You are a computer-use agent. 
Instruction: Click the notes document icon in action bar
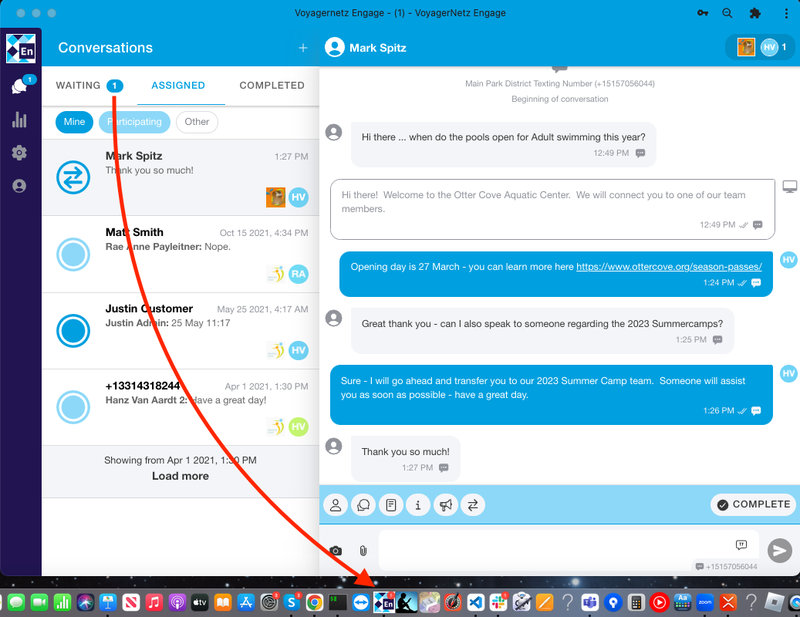tap(391, 505)
